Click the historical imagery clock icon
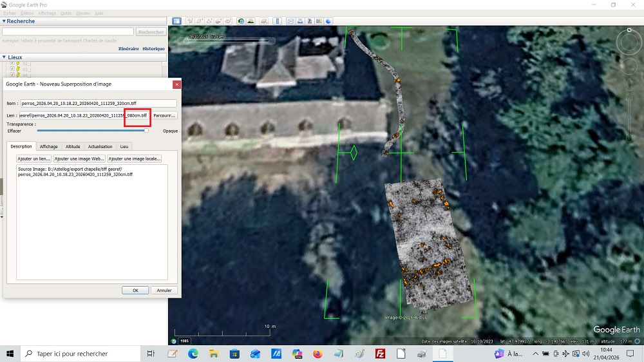The height and width of the screenshot is (362, 644). coord(241,21)
